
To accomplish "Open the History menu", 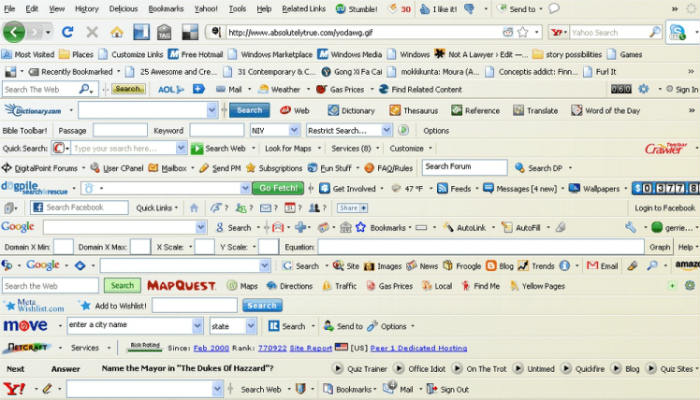I will pyautogui.click(x=87, y=8).
